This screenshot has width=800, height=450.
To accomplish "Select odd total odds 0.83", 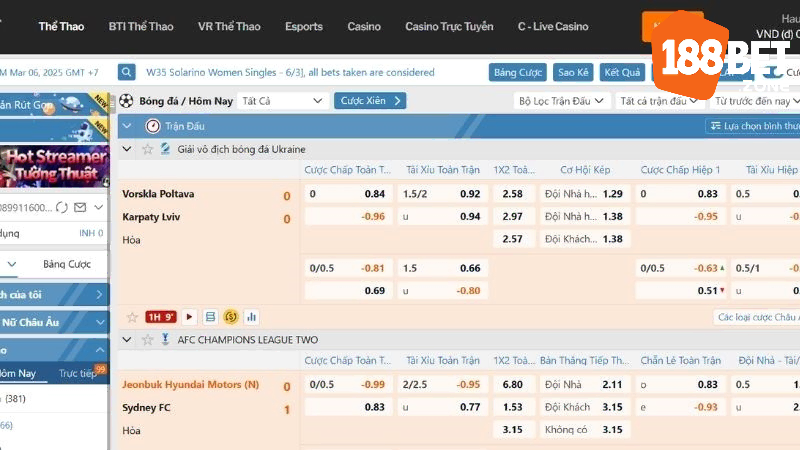I will click(681, 384).
